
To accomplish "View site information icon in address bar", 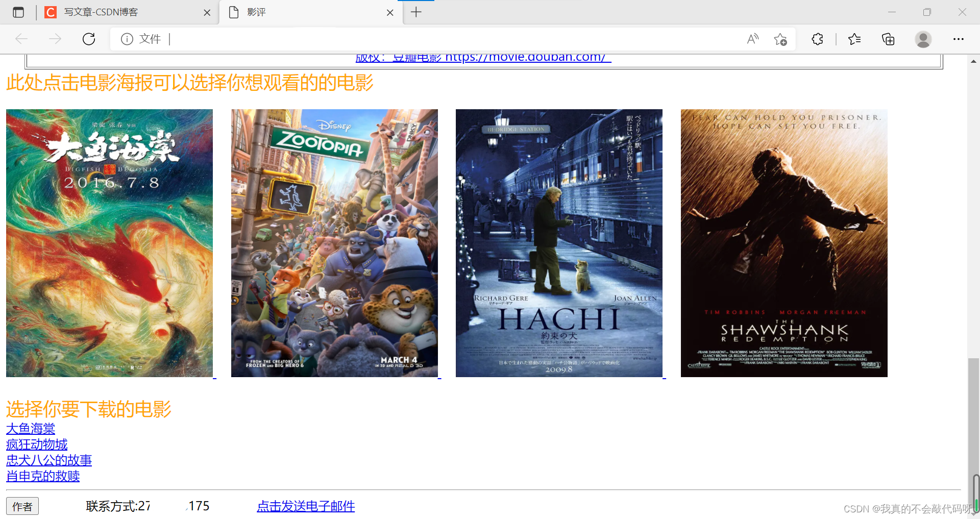I will (127, 39).
